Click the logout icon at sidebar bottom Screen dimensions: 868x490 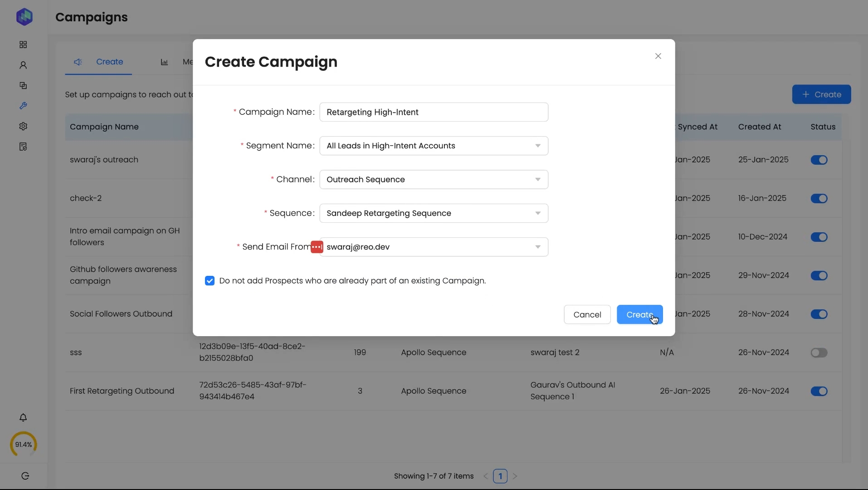click(x=25, y=476)
